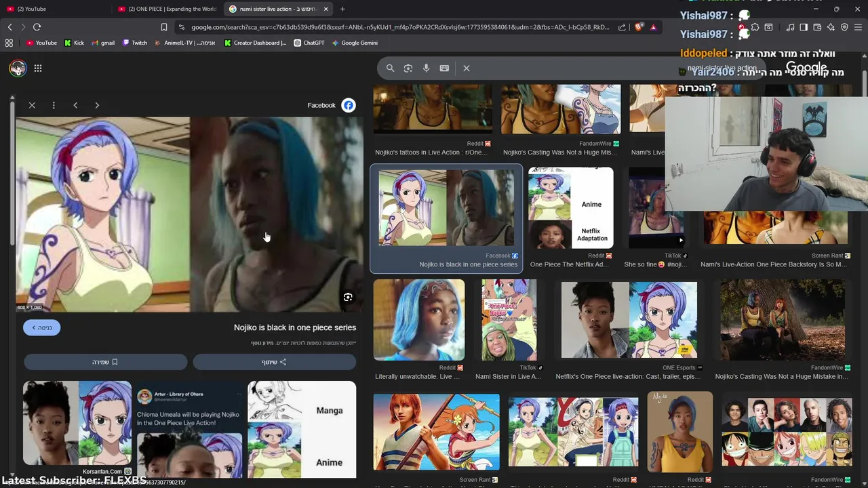
Task: Open the Google Gemini bookmark
Action: (x=355, y=43)
